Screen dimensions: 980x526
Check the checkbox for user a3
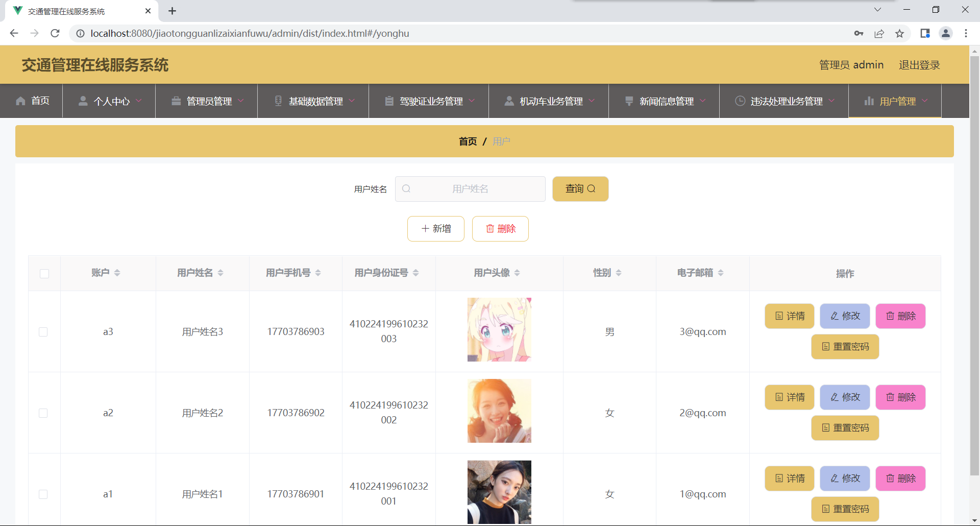click(x=44, y=331)
